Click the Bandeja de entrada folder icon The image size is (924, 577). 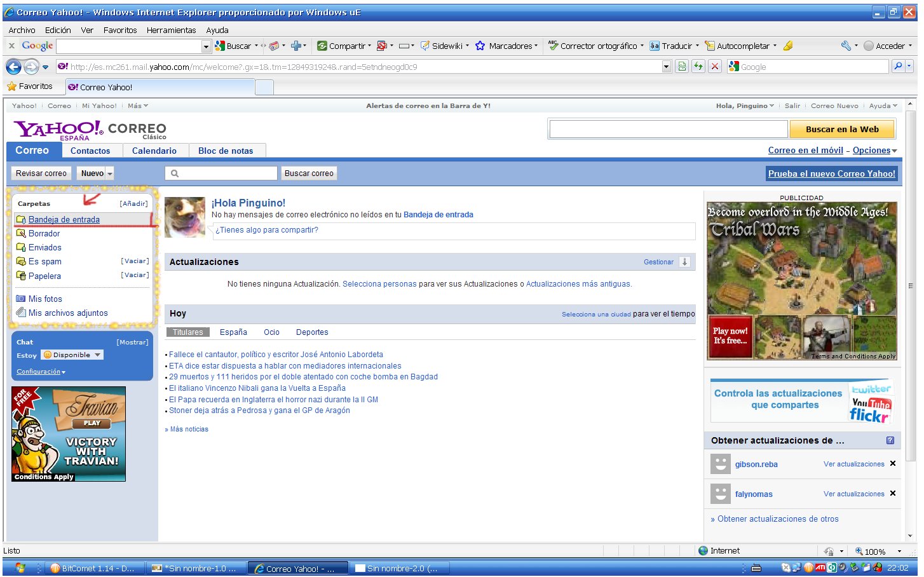[21, 220]
